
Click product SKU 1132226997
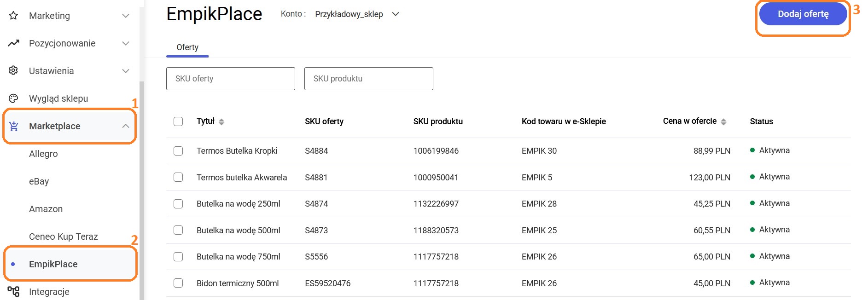(436, 204)
